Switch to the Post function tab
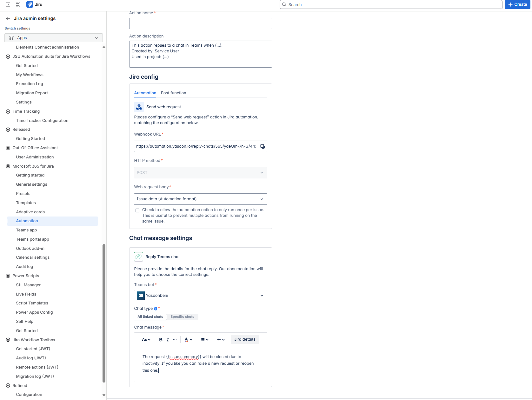This screenshot has width=532, height=400. click(173, 93)
